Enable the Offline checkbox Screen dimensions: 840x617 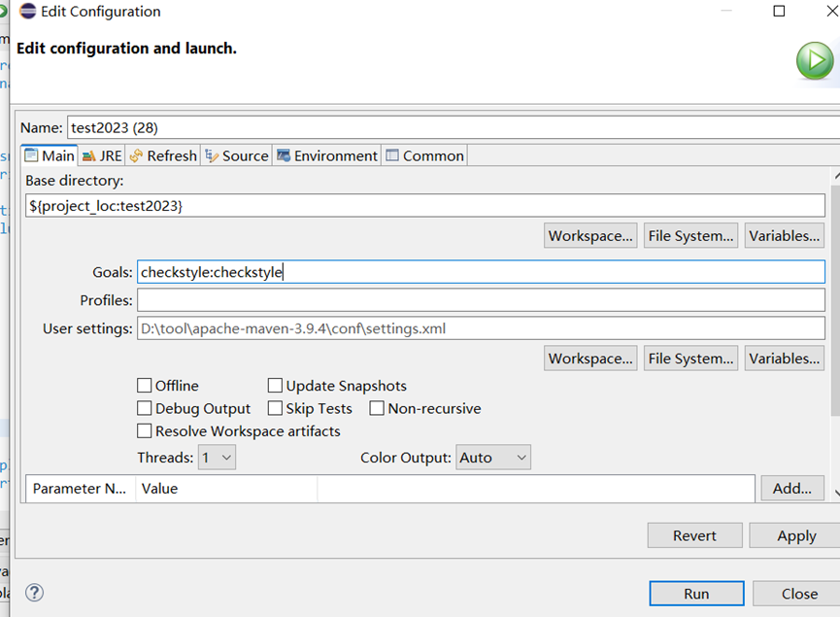tap(144, 386)
